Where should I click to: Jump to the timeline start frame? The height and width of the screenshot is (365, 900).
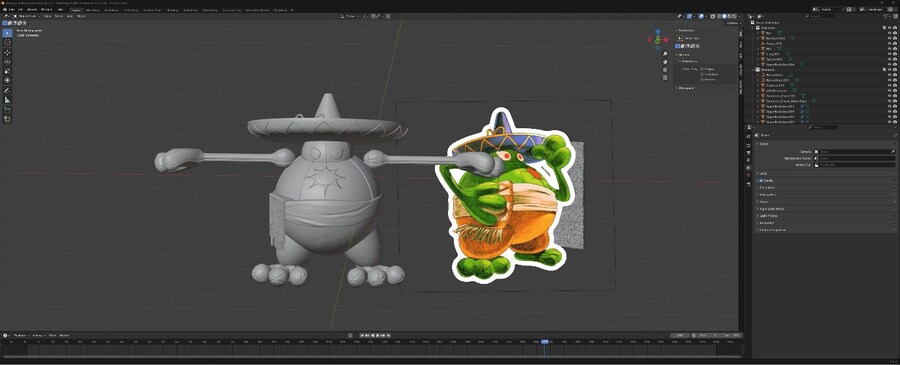pos(362,335)
